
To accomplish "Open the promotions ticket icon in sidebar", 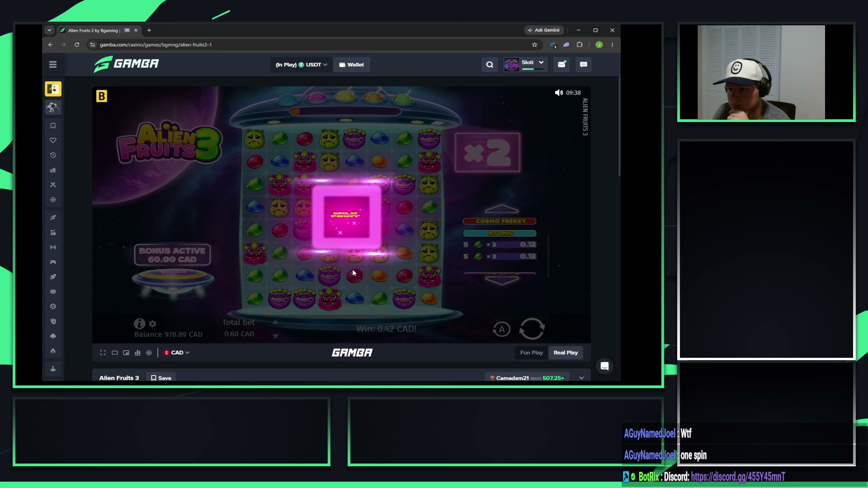I will click(53, 170).
